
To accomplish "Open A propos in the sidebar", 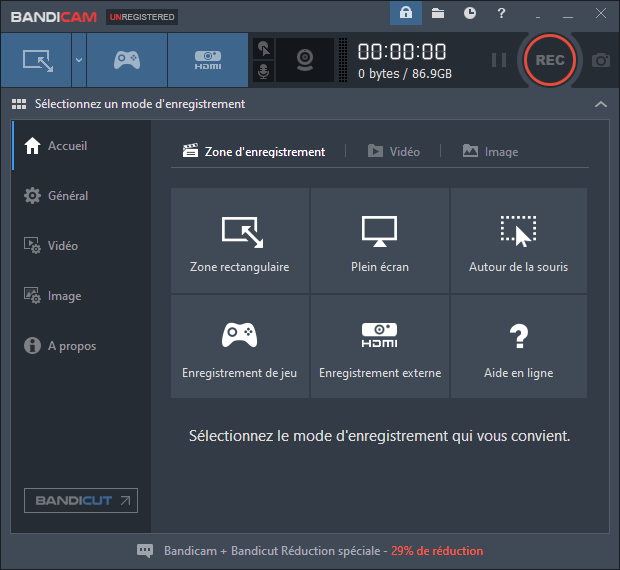I will pos(81,345).
